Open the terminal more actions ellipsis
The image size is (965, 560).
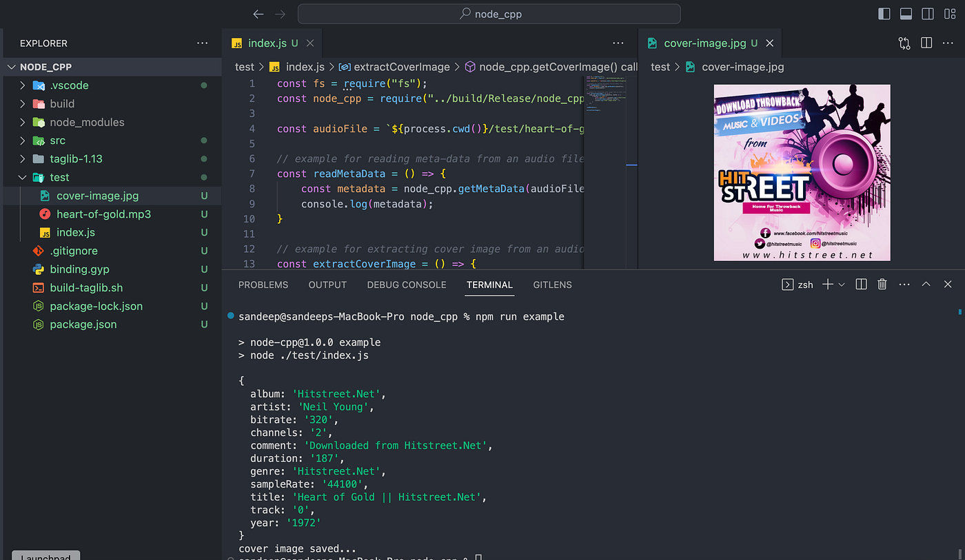(x=904, y=284)
